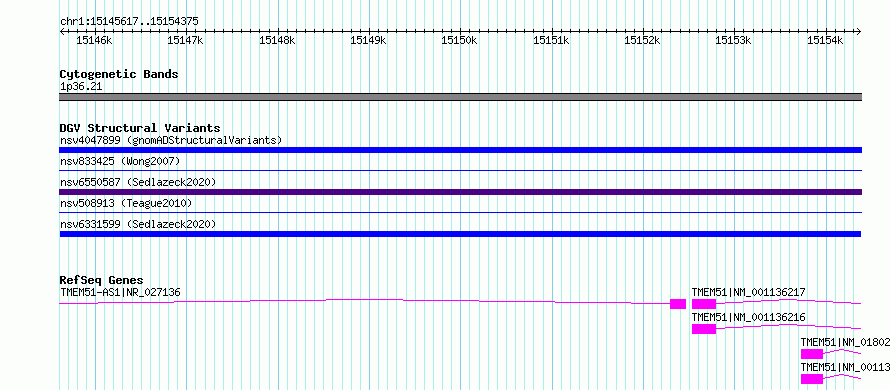Select the 15150k ruler tick label
The image size is (890, 390).
tap(460, 40)
